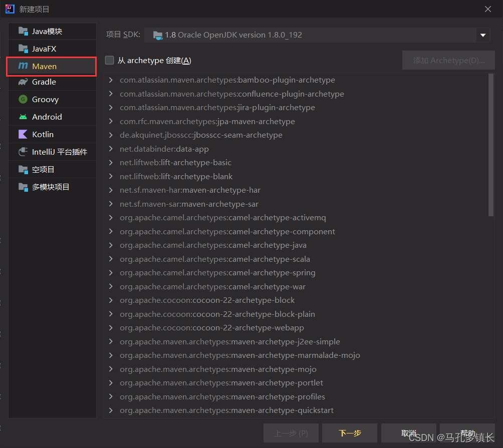Image resolution: width=503 pixels, height=448 pixels.
Task: Select Android project type
Action: tap(52, 117)
